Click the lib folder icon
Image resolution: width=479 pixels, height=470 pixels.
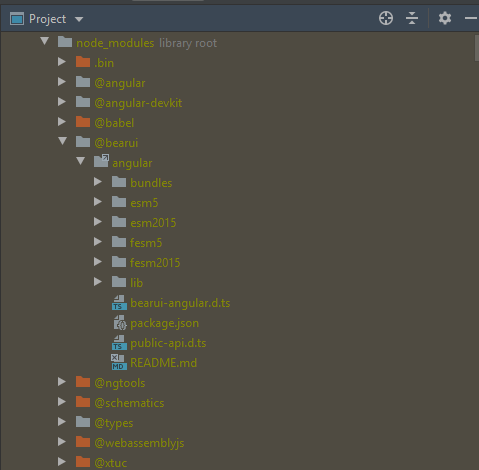click(119, 282)
